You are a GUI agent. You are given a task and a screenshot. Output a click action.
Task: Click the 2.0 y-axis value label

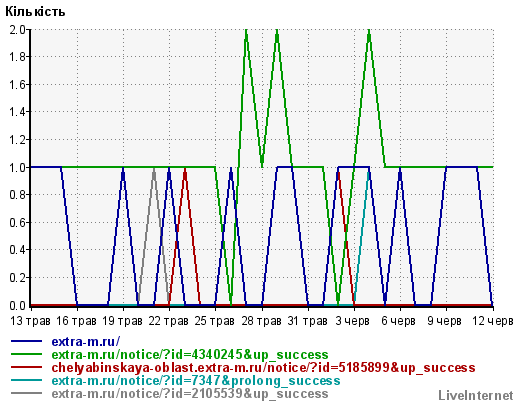[18, 29]
